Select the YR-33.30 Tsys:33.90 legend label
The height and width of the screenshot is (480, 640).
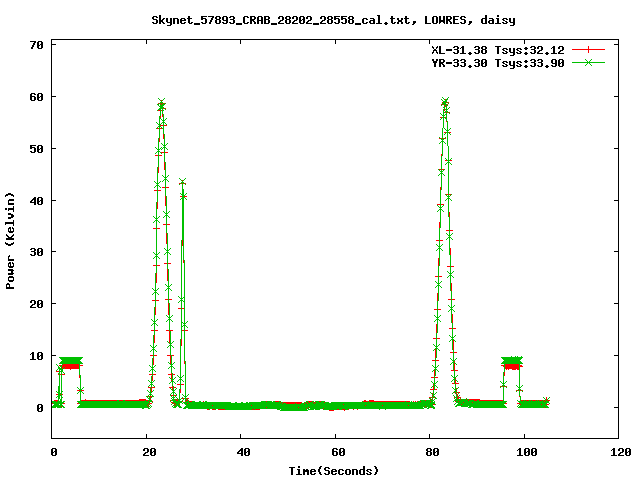tap(498, 63)
